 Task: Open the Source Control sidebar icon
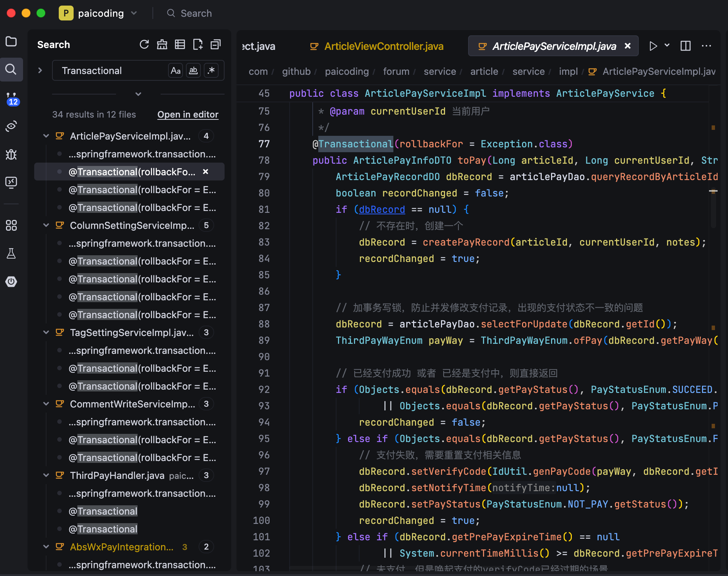pos(11,98)
